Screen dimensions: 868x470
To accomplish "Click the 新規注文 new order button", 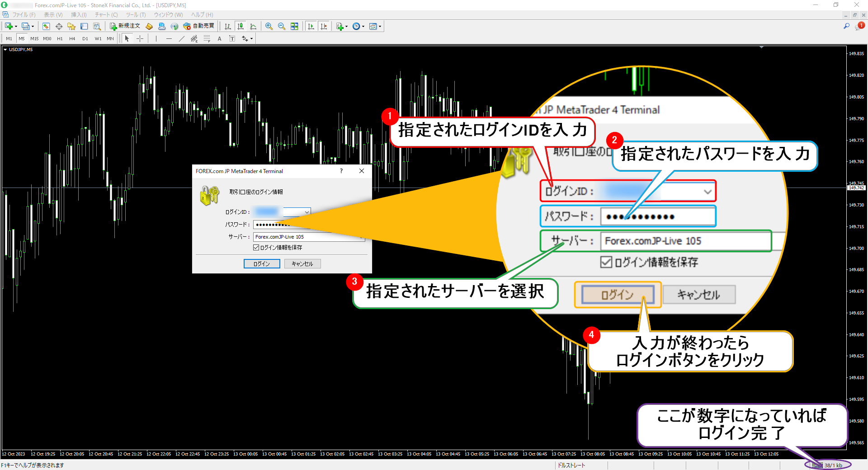I will 125,26.
